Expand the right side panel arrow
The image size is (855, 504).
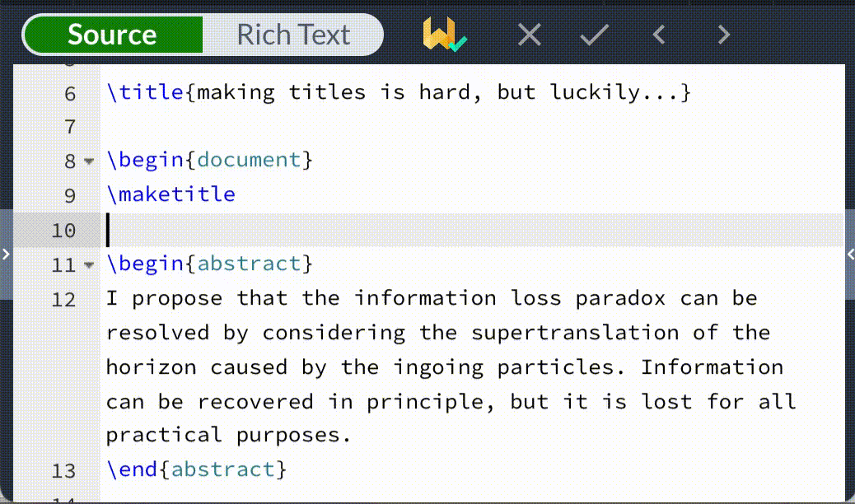point(849,255)
